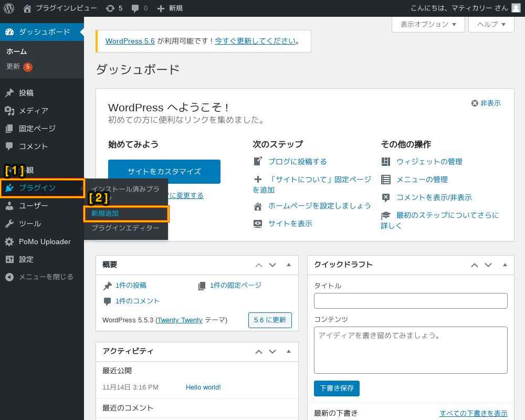Collapse the クイックドラフト panel with the triangle
The width and height of the screenshot is (525, 420).
[x=505, y=265]
